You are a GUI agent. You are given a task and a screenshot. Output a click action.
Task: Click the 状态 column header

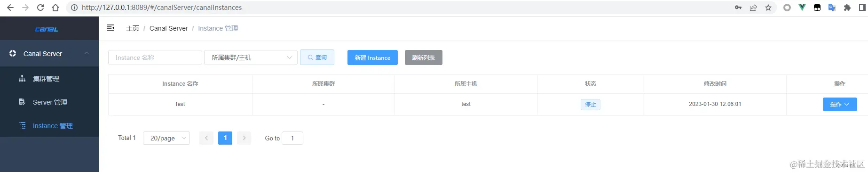coord(591,84)
